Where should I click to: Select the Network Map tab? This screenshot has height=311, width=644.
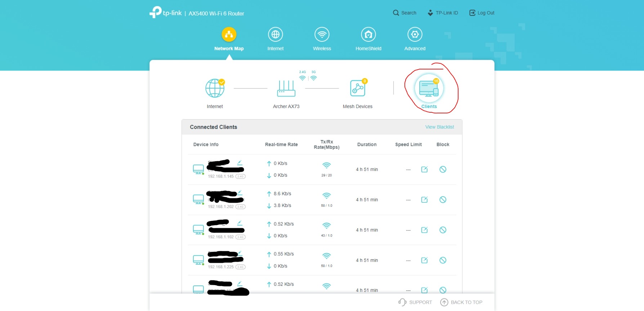tap(229, 39)
